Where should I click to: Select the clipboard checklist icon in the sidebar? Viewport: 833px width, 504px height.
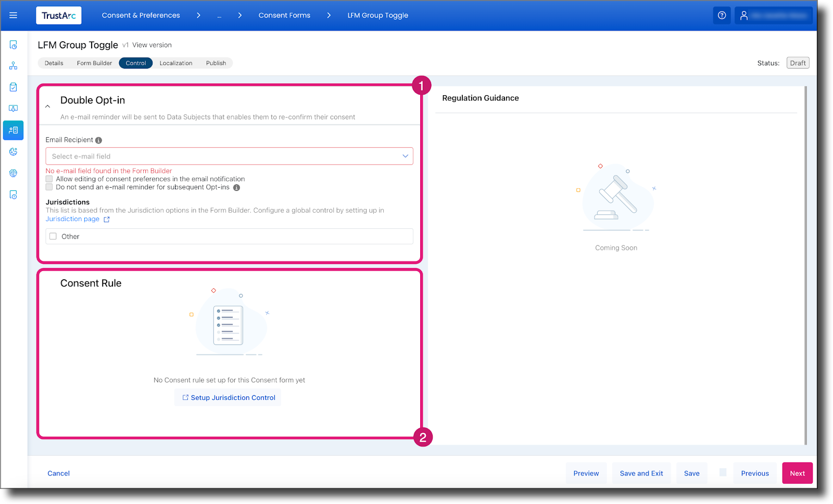(13, 86)
